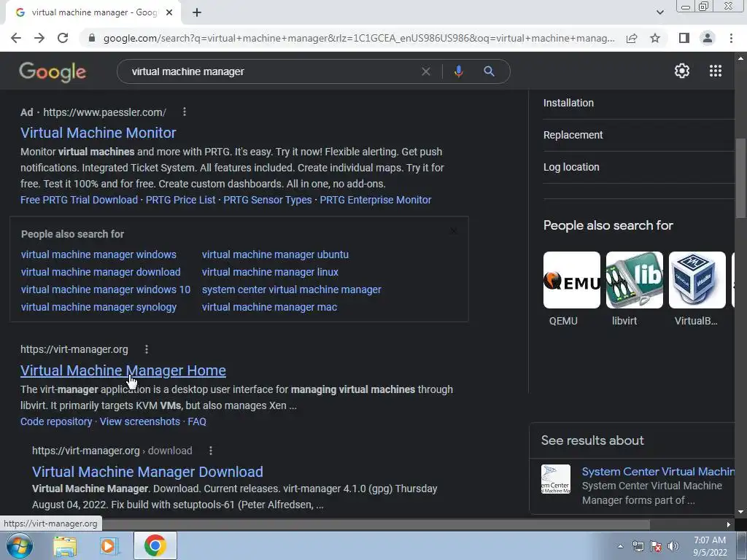
Task: Open the Chrome profile avatar
Action: click(708, 38)
